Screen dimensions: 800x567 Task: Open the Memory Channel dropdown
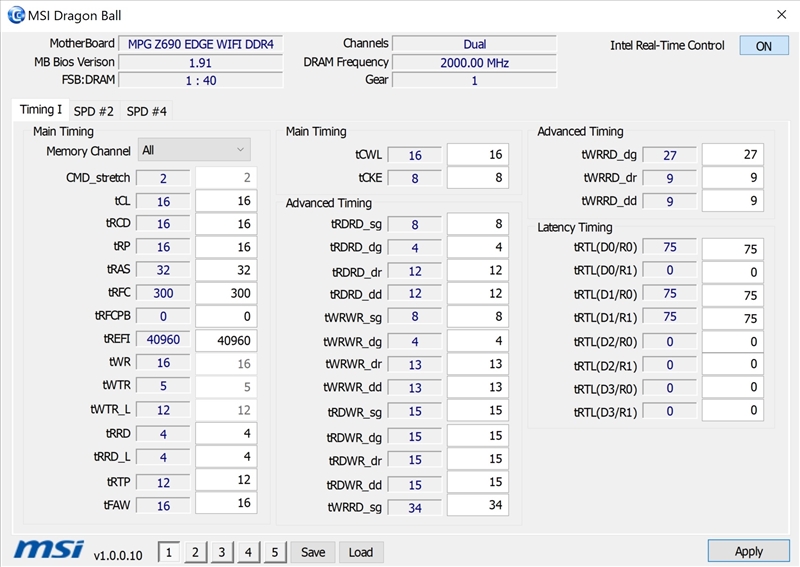[194, 150]
